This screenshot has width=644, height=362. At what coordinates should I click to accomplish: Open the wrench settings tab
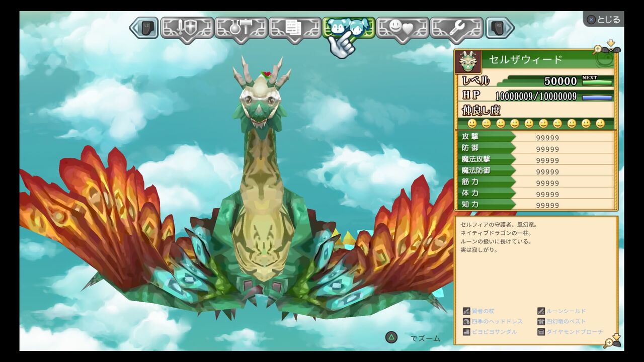(456, 29)
